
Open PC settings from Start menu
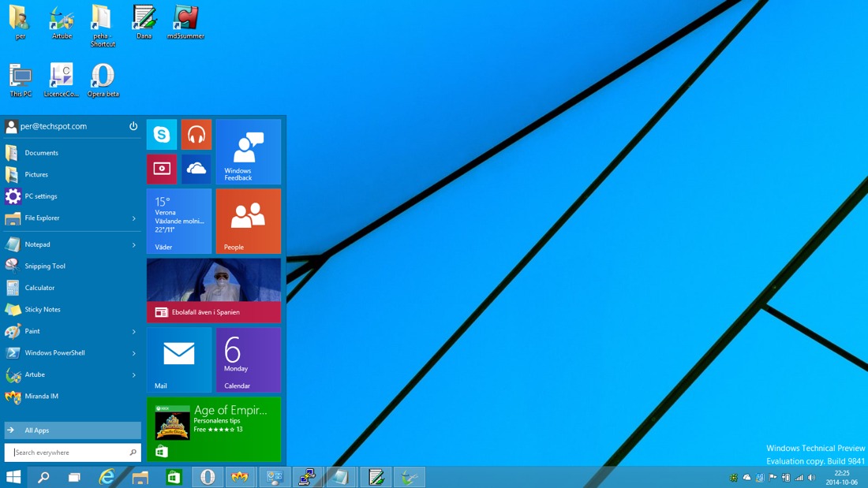click(40, 196)
